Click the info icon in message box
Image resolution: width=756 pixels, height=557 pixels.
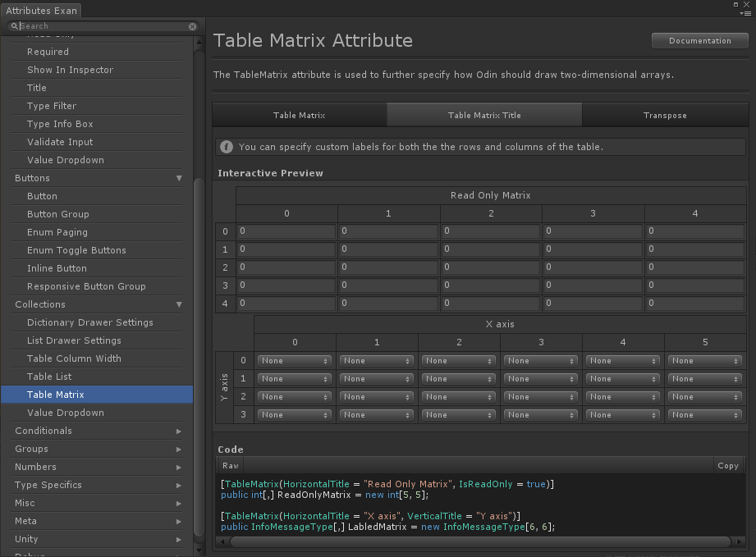pyautogui.click(x=226, y=147)
